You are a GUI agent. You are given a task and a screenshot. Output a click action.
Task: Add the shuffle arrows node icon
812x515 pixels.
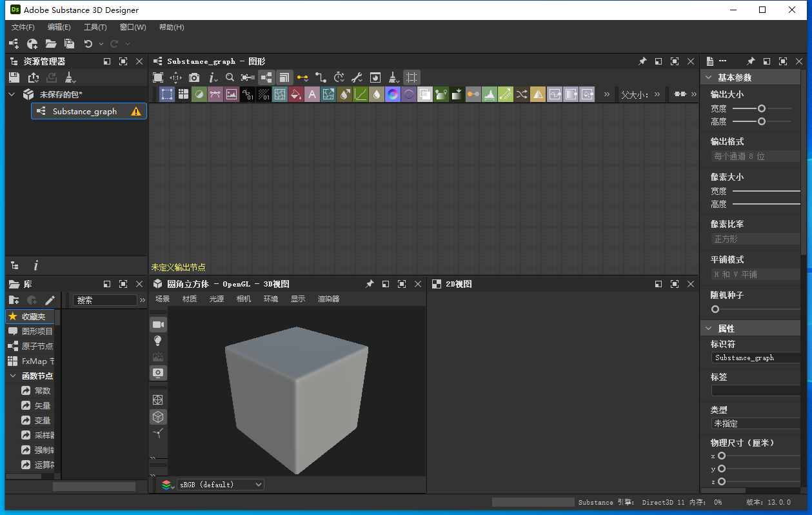[522, 94]
